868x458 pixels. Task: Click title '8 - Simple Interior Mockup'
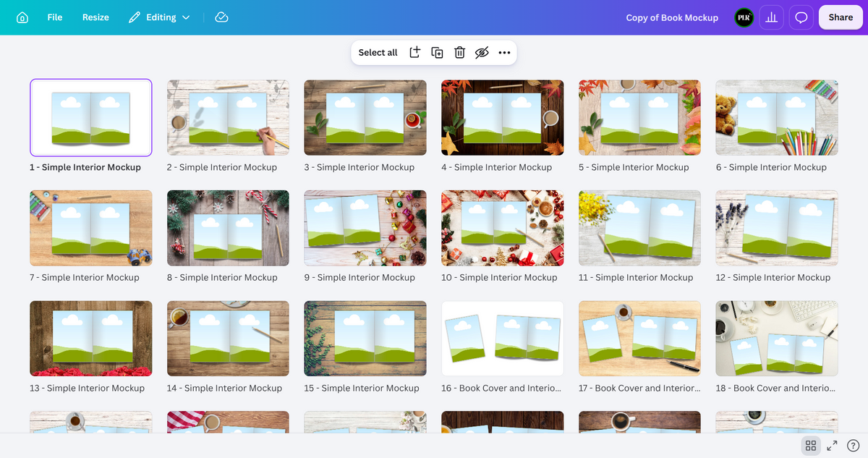(x=222, y=277)
